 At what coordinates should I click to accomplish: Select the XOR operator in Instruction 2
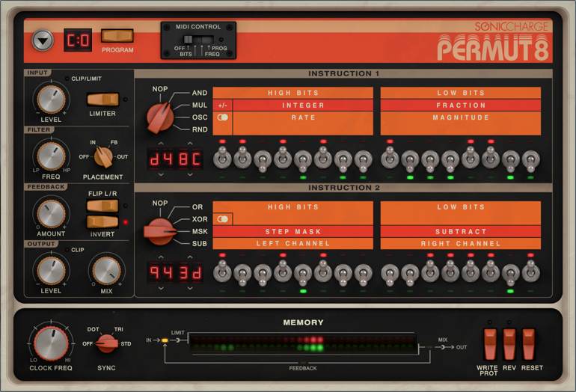pyautogui.click(x=200, y=219)
